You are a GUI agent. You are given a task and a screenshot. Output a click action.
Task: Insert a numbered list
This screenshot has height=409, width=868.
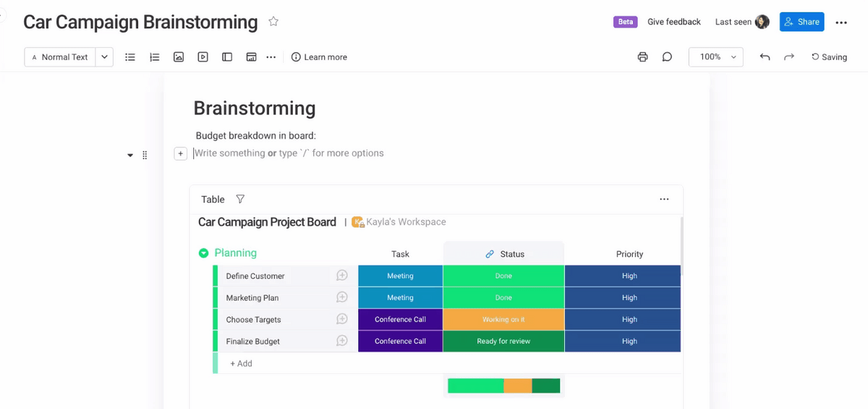tap(154, 57)
